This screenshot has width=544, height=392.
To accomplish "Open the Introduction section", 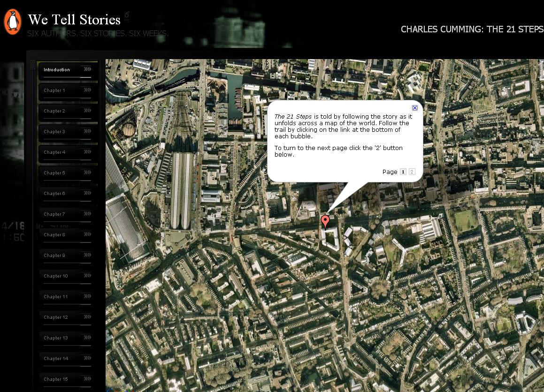I will click(57, 70).
